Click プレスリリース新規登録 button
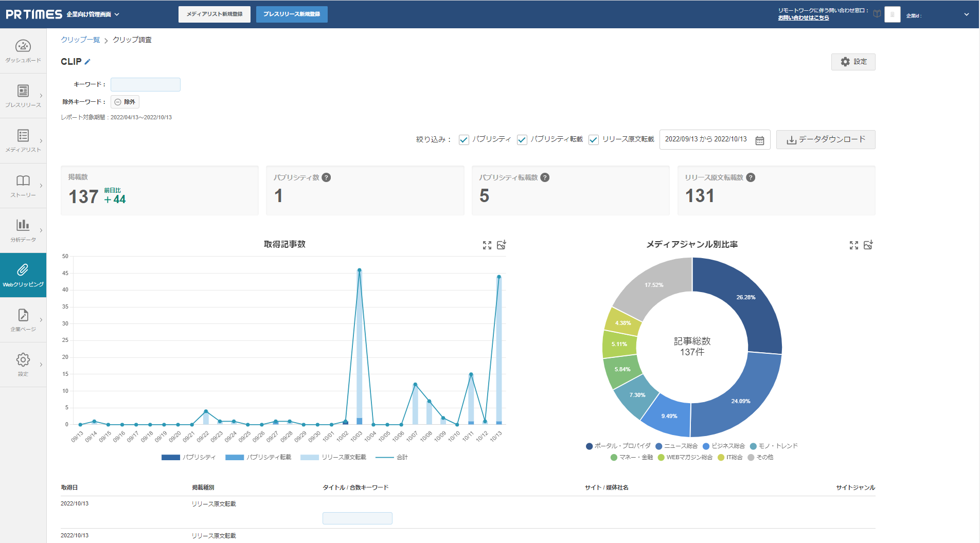The height and width of the screenshot is (543, 980). click(292, 14)
